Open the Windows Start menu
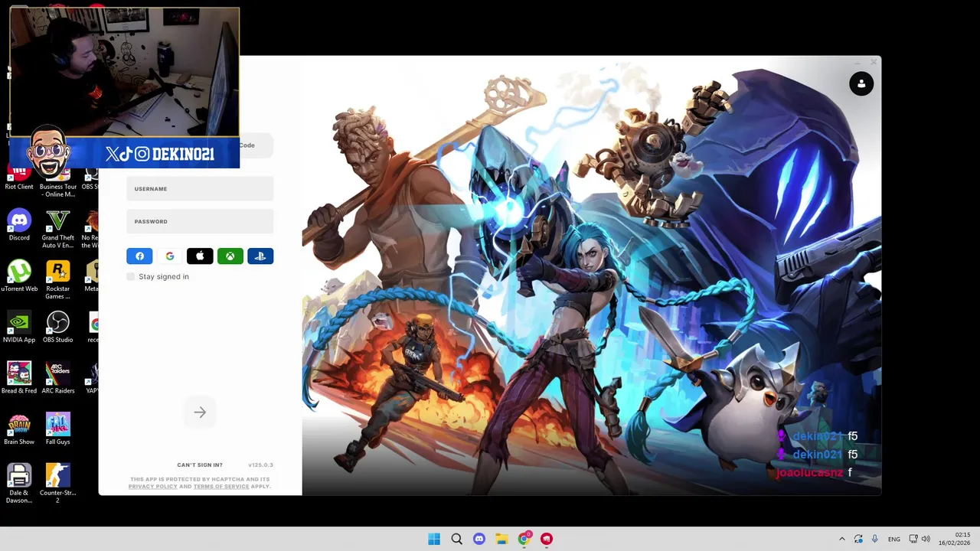The width and height of the screenshot is (980, 551). [x=434, y=539]
